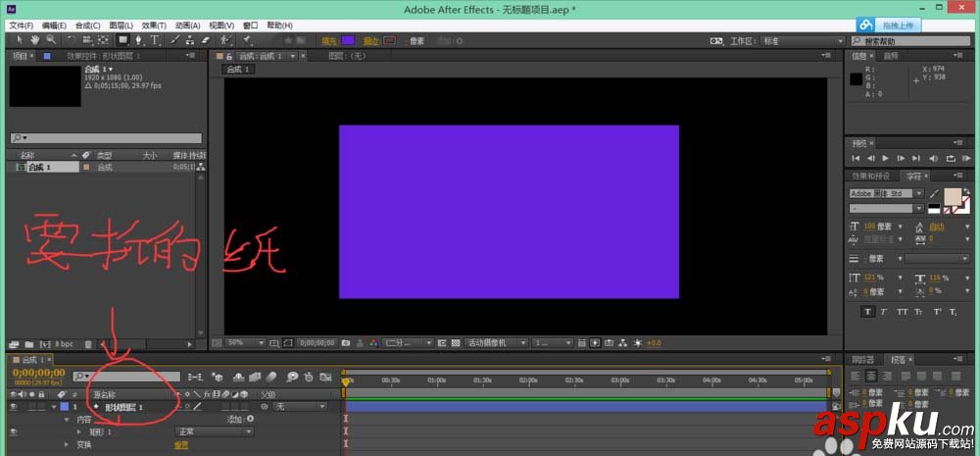Image resolution: width=980 pixels, height=456 pixels.
Task: Open the 正常 blend mode dropdown
Action: [214, 431]
